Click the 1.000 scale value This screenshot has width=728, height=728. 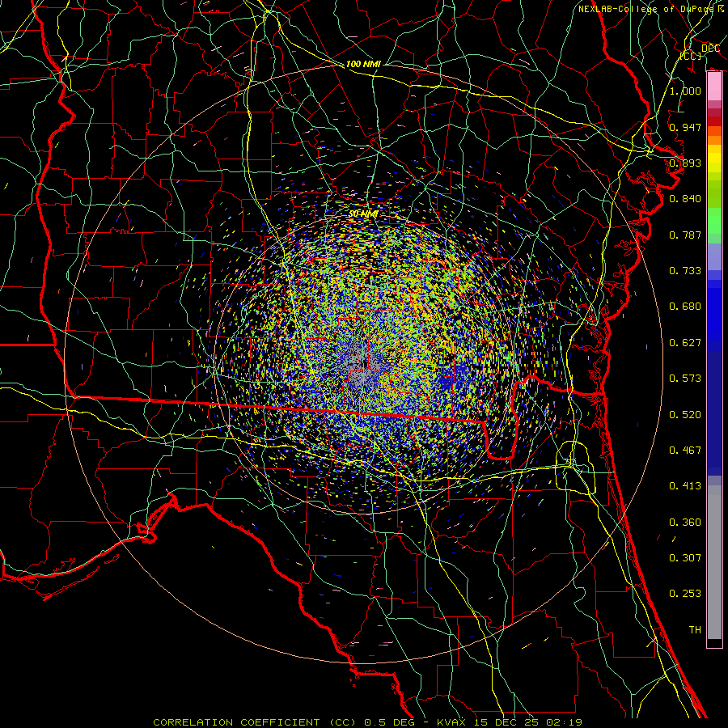(685, 91)
